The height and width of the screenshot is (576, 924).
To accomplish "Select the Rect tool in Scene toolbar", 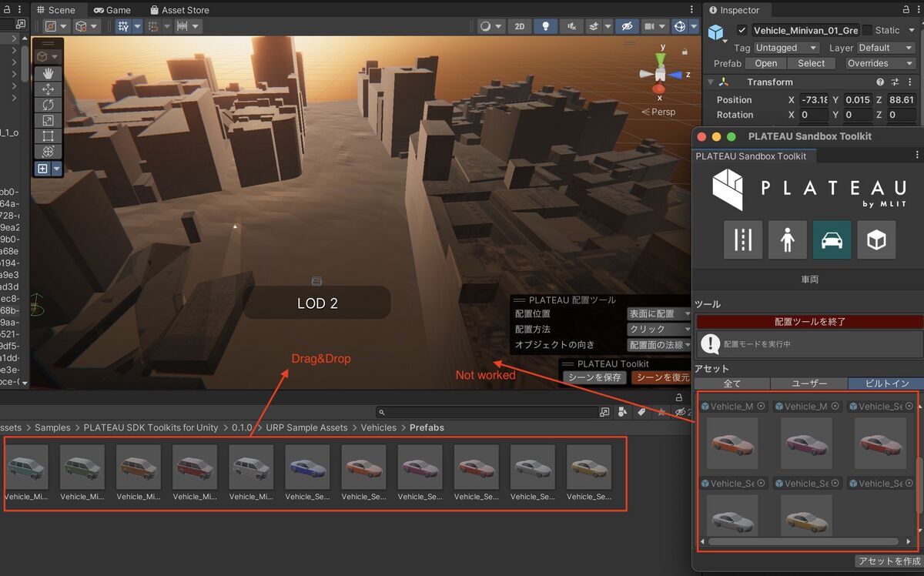I will coord(48,136).
